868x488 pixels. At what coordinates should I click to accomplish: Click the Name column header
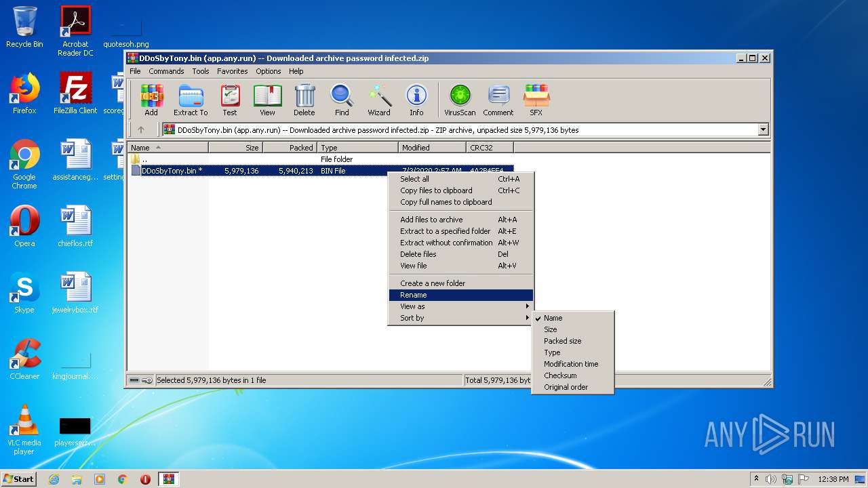[168, 147]
